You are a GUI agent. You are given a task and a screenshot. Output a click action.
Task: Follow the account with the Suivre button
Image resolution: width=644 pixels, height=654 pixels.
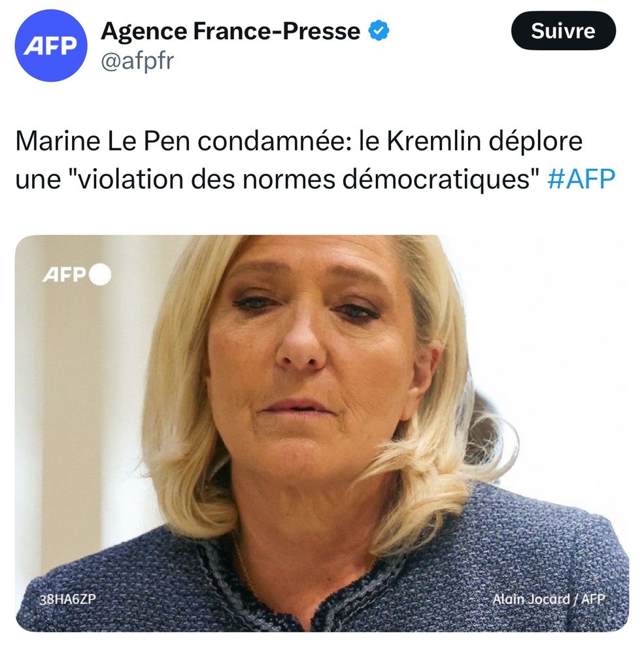pyautogui.click(x=563, y=31)
